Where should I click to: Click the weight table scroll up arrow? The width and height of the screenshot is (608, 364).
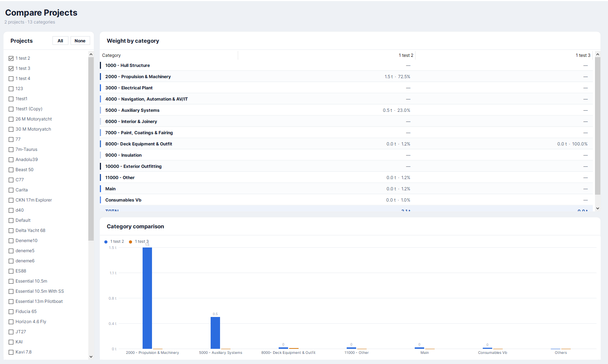[598, 54]
